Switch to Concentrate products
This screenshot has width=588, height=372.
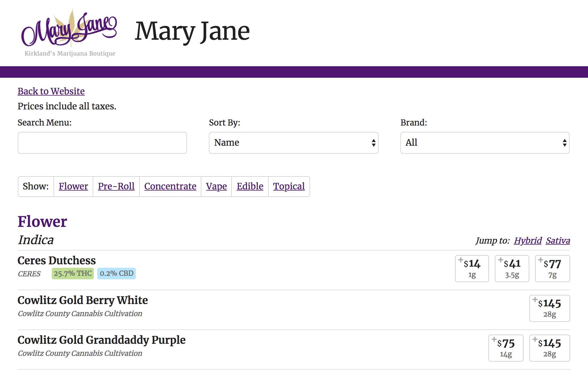pos(170,186)
